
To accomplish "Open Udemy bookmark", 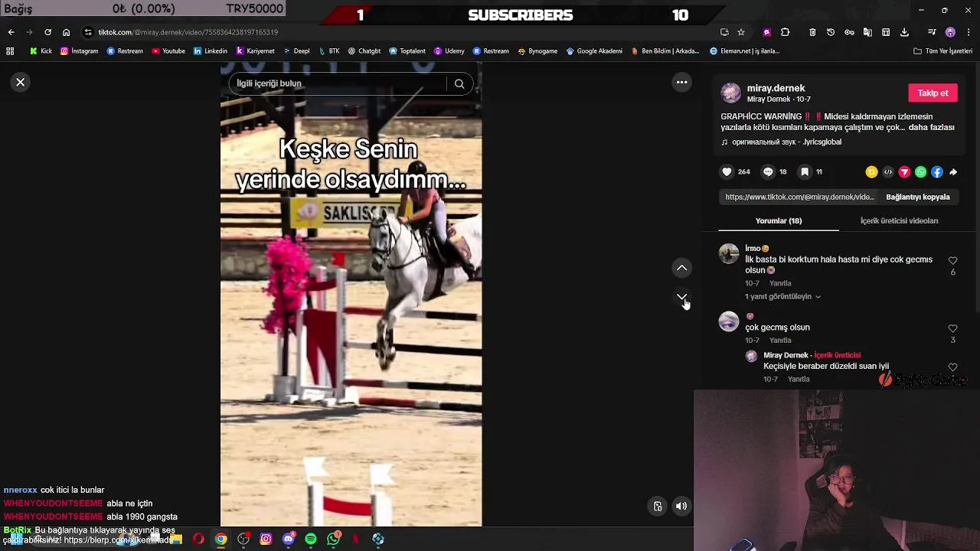I will (x=449, y=51).
